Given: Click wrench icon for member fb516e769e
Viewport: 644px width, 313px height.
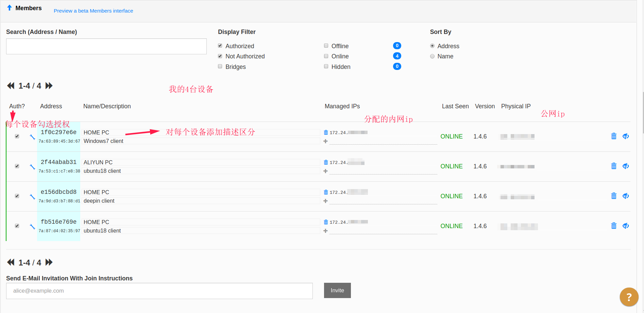Looking at the screenshot, I should (x=32, y=226).
